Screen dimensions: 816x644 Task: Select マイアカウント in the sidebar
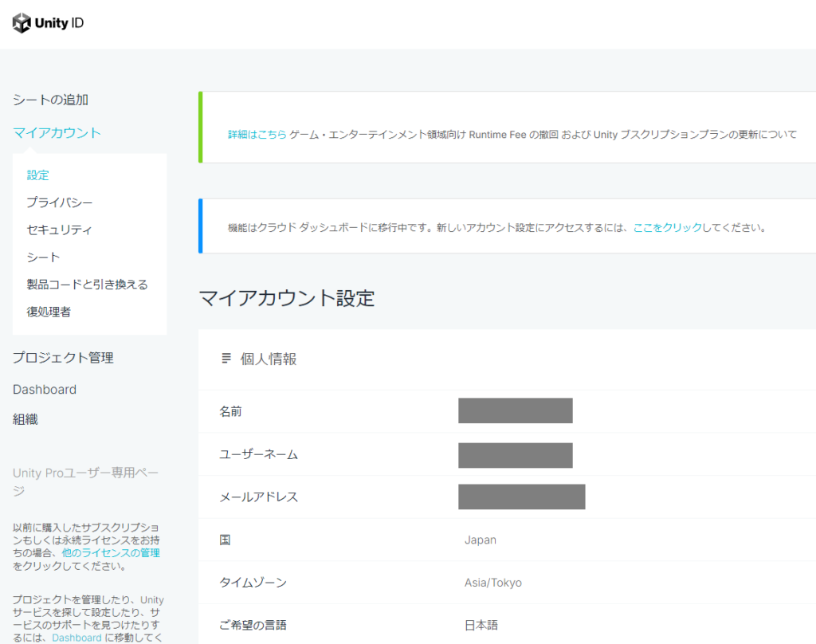[x=57, y=133]
